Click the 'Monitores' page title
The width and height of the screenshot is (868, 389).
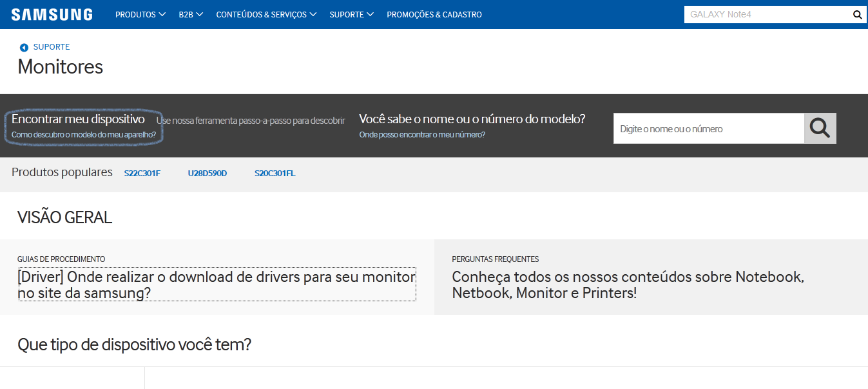(60, 66)
